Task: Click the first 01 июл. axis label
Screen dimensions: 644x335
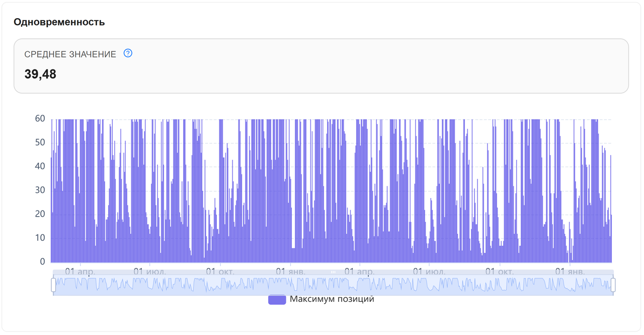Action: coord(150,272)
